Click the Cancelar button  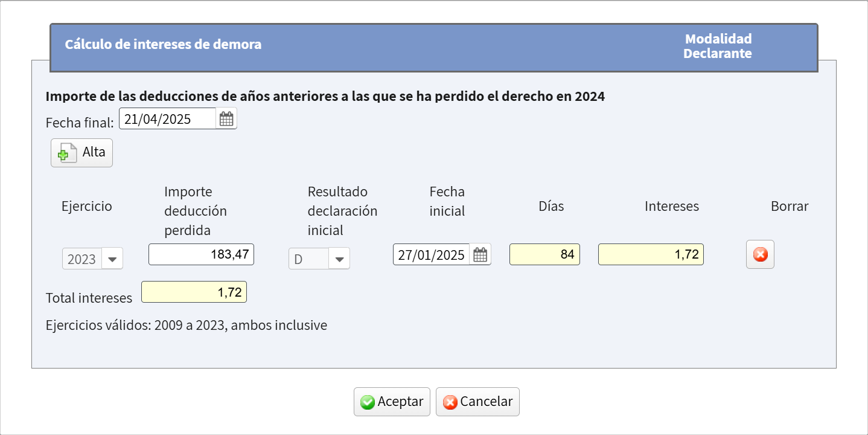477,401
